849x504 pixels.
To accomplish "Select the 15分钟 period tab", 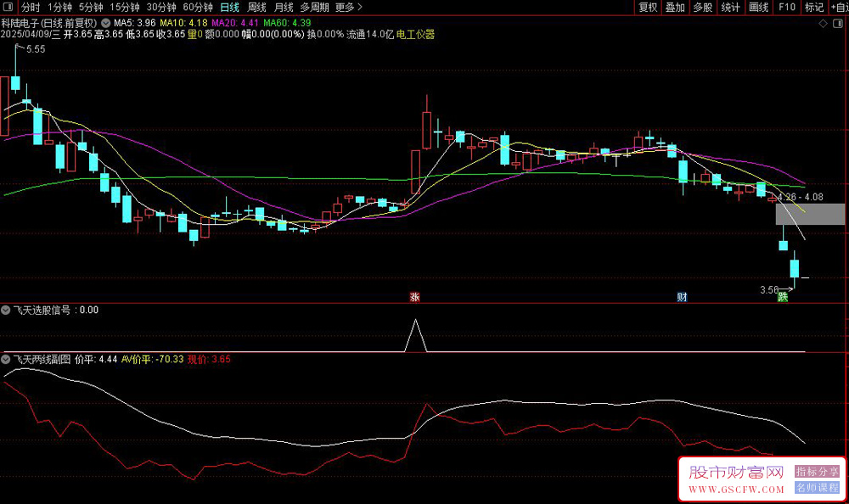I will tap(125, 7).
